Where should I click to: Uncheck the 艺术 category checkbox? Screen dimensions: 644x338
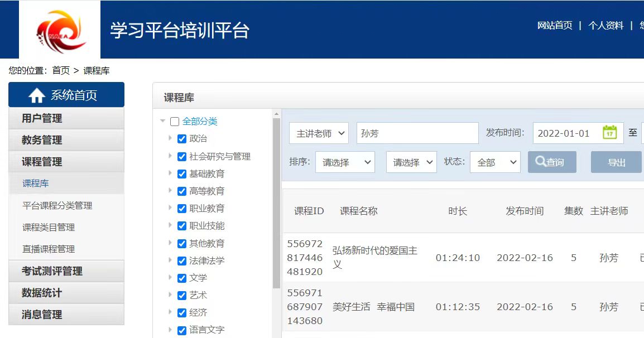coord(181,296)
